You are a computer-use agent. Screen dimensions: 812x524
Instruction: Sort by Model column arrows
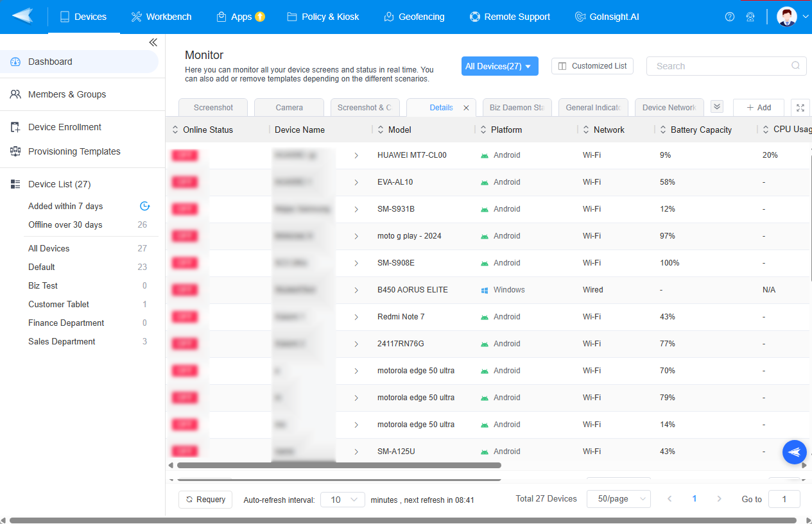[381, 130]
